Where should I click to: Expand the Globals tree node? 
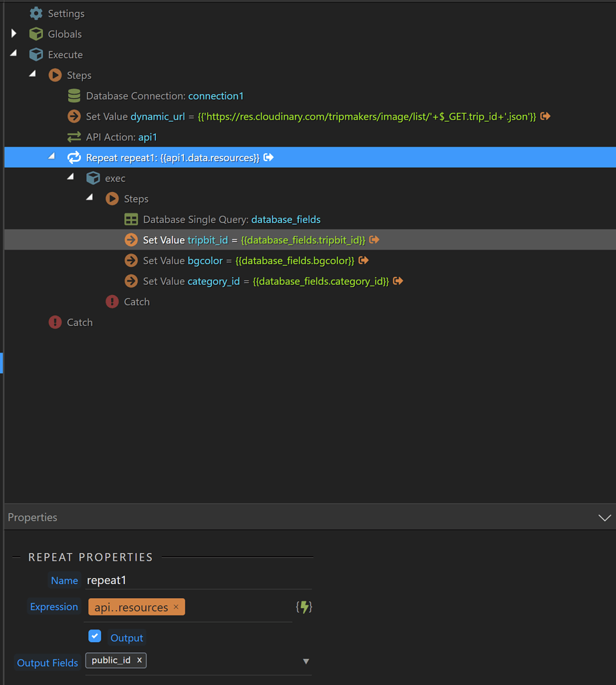click(13, 33)
